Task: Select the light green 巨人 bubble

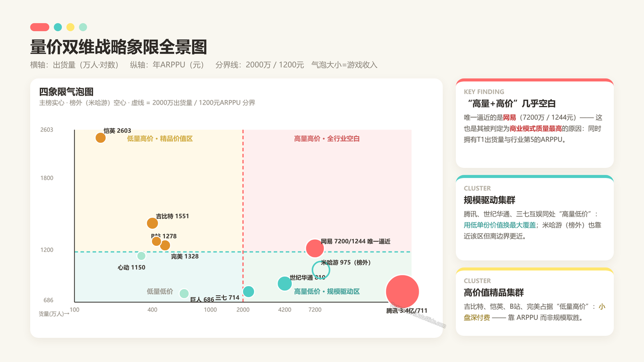Action: click(184, 294)
